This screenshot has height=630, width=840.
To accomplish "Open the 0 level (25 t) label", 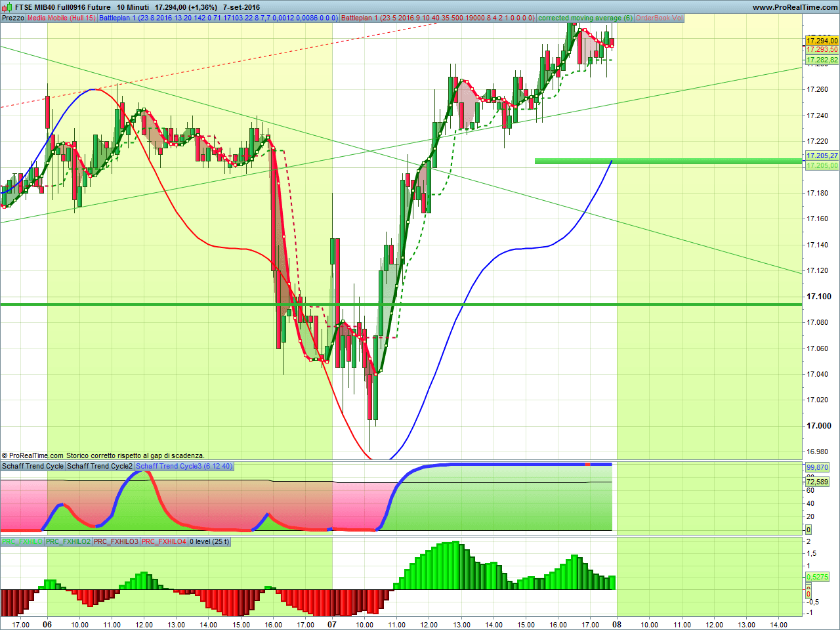I will [210, 541].
